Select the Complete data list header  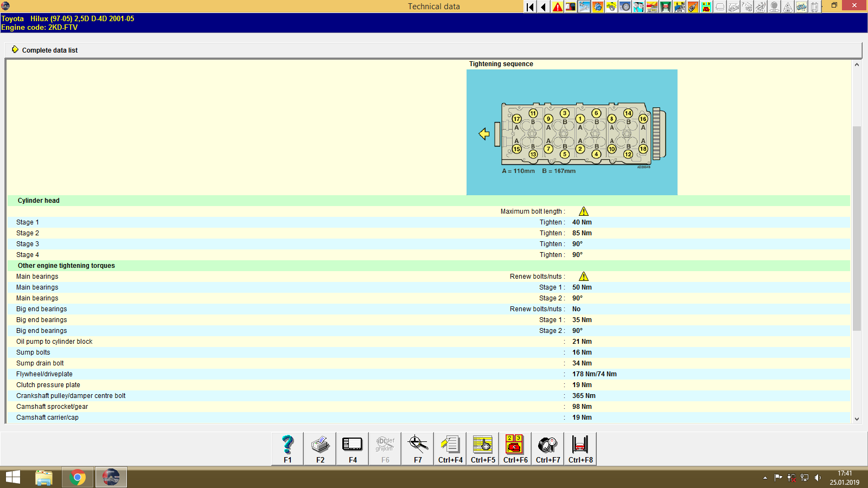click(50, 50)
